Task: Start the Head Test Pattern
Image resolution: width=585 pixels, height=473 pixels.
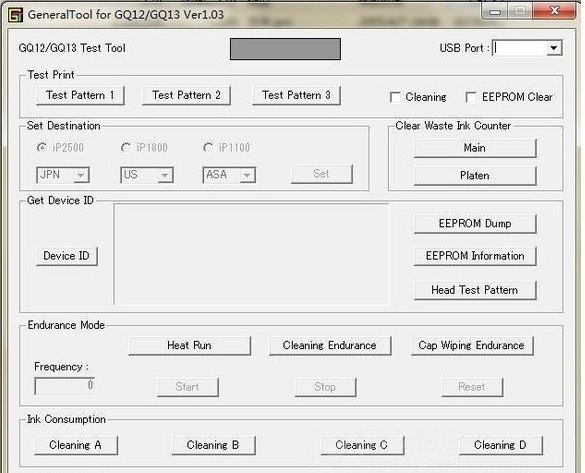Action: [x=475, y=290]
